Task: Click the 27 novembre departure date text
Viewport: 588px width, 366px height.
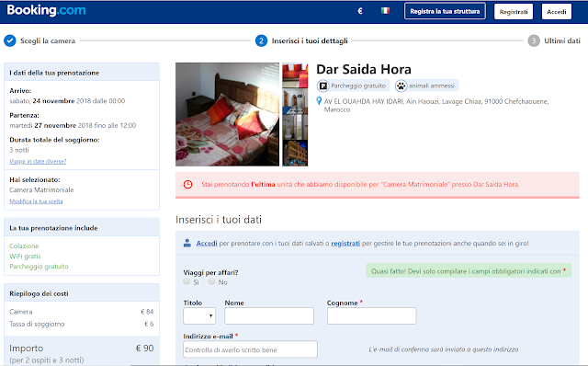Action: pyautogui.click(x=55, y=125)
